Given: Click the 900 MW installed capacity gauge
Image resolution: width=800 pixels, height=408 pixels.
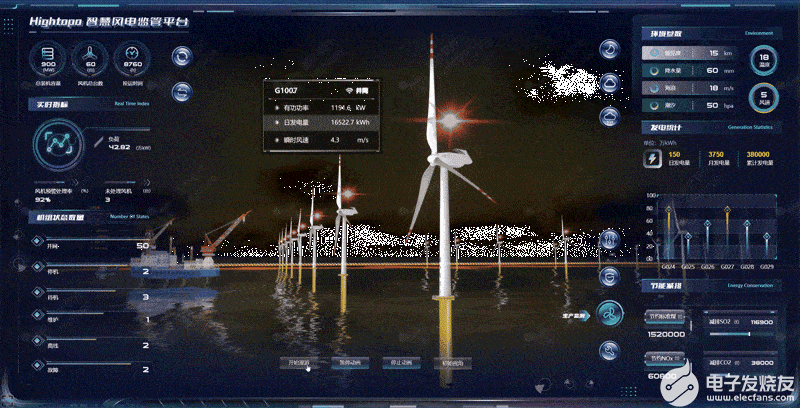Looking at the screenshot, I should point(48,59).
